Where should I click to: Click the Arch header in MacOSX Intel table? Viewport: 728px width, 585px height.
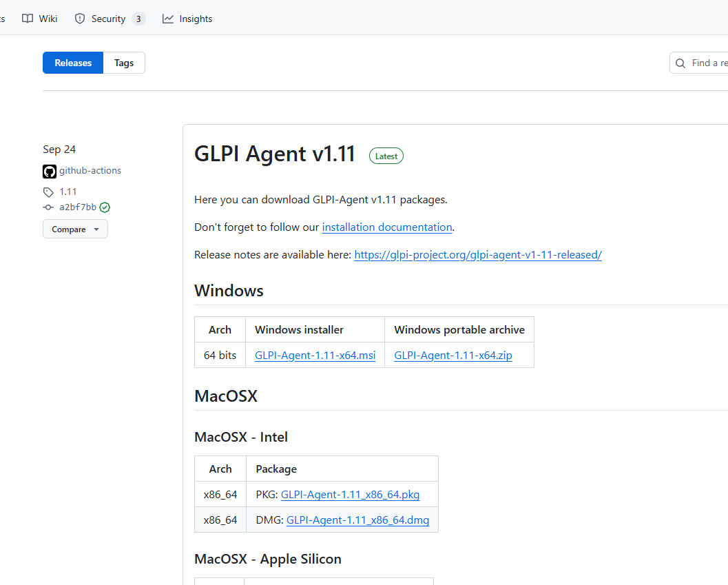220,469
